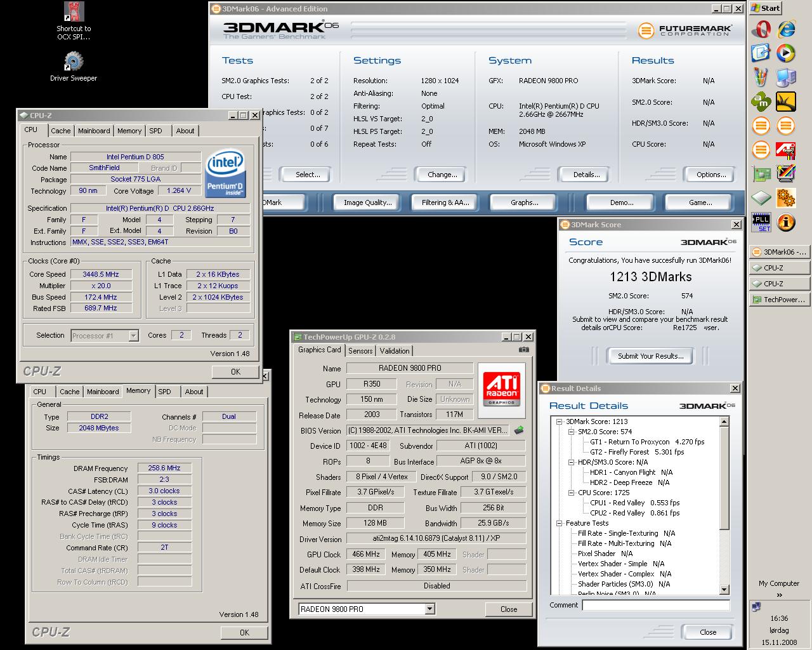Click the Result Details scrollbar up arrow

pyautogui.click(x=724, y=421)
